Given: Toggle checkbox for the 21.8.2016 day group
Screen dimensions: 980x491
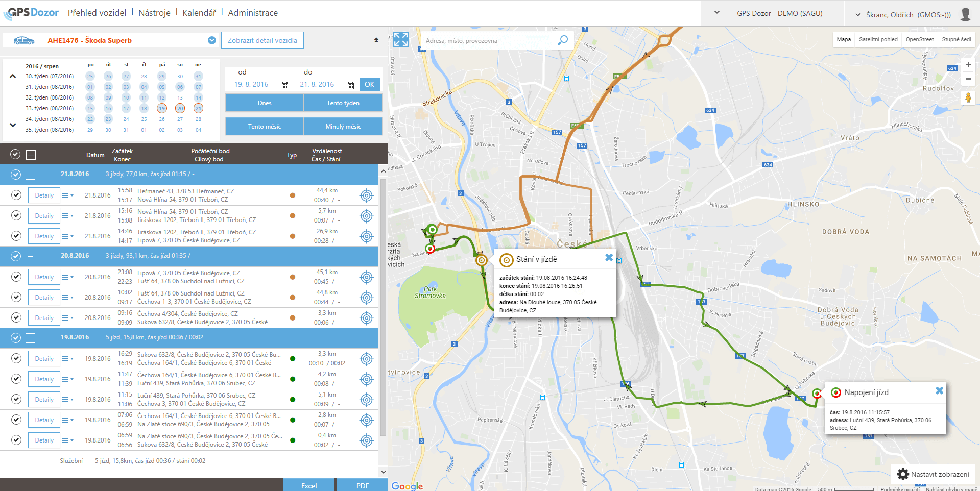Looking at the screenshot, I should 16,175.
